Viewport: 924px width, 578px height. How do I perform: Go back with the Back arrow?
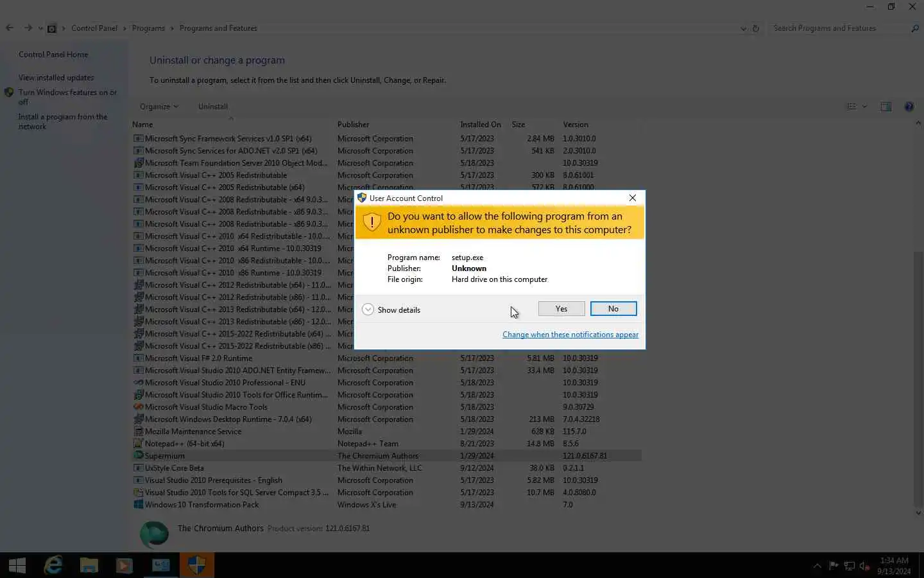pos(10,28)
